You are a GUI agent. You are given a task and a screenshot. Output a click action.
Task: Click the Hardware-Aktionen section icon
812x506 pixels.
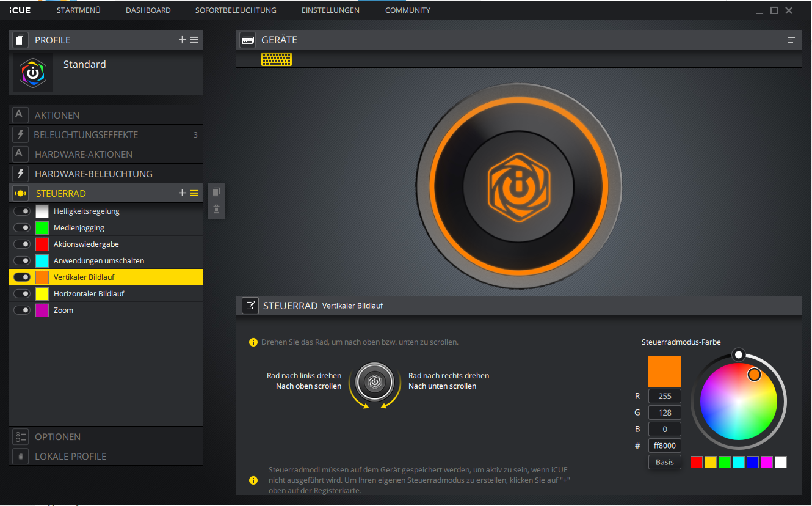pyautogui.click(x=20, y=154)
